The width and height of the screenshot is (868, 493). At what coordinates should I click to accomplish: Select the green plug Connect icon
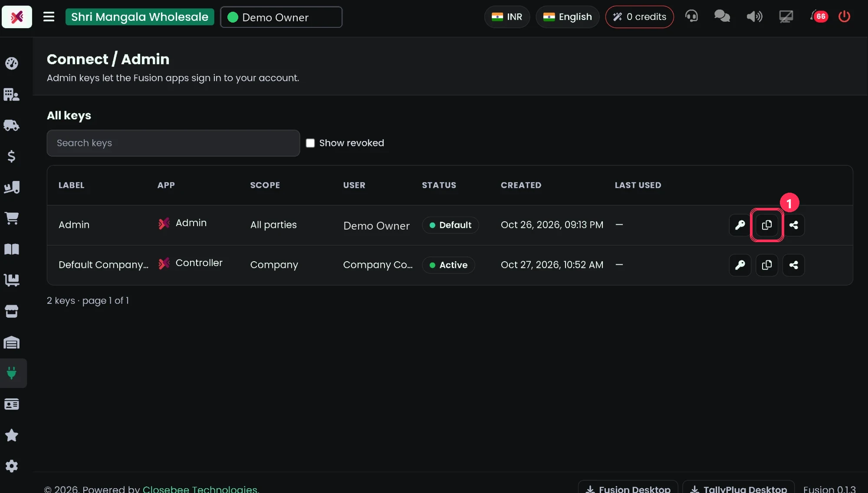(12, 373)
